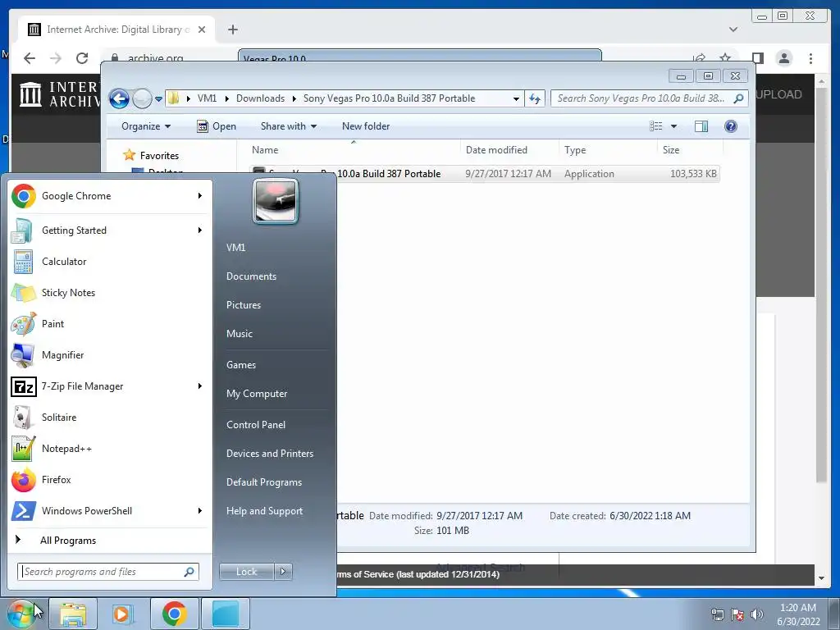Image resolution: width=840 pixels, height=630 pixels.
Task: Open Chrome profile avatar icon
Action: 784,58
